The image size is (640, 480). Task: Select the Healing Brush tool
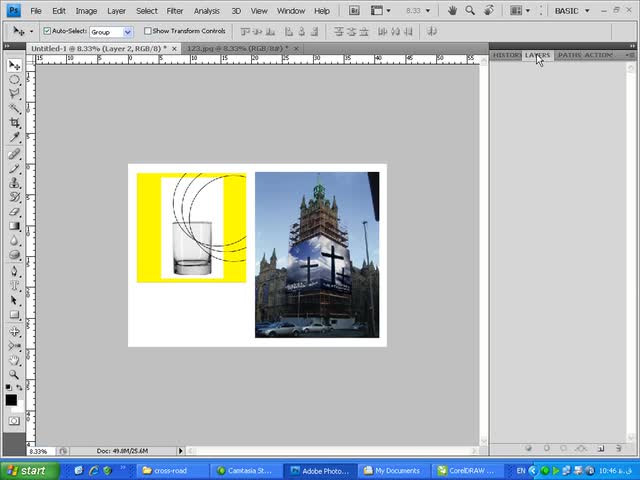(14, 154)
